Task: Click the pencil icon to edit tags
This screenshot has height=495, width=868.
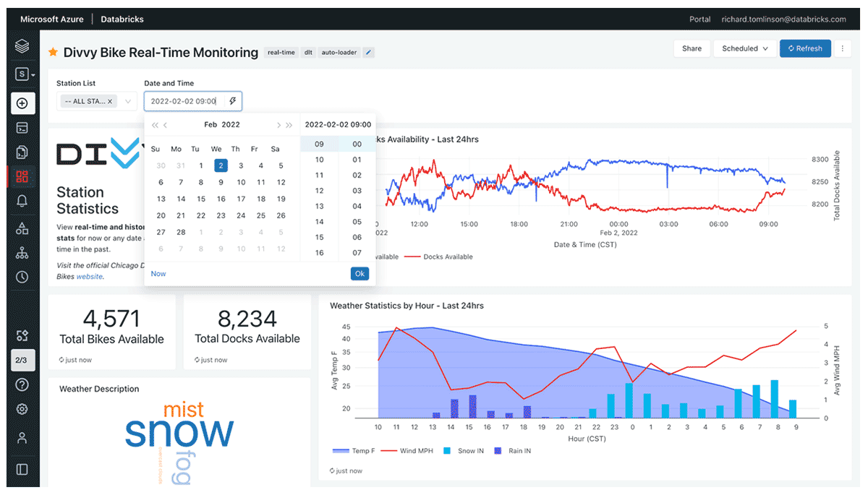Action: (368, 52)
